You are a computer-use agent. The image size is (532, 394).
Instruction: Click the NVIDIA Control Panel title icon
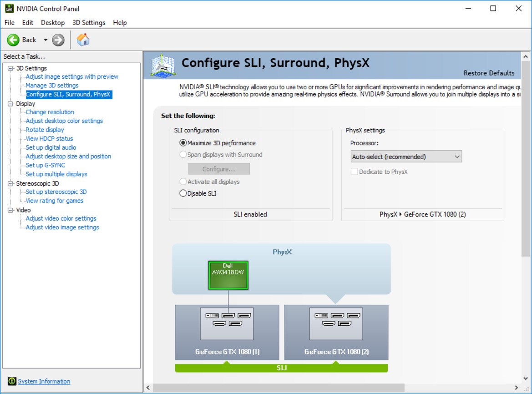click(x=9, y=9)
